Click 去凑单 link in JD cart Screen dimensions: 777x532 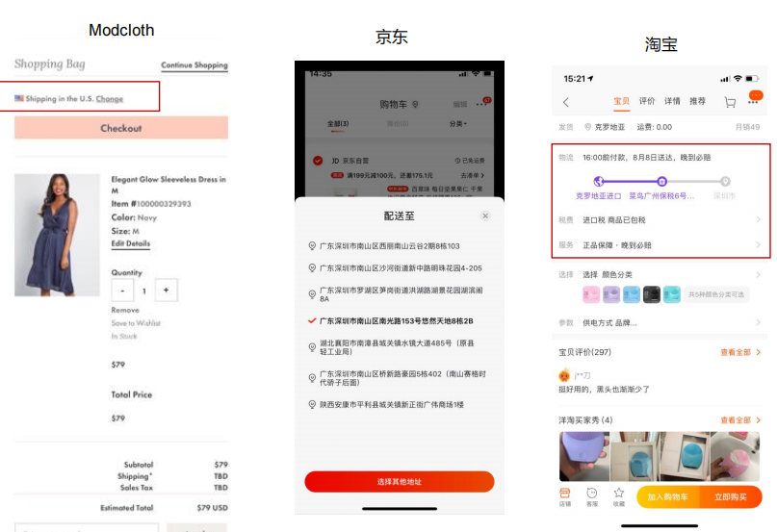472,175
